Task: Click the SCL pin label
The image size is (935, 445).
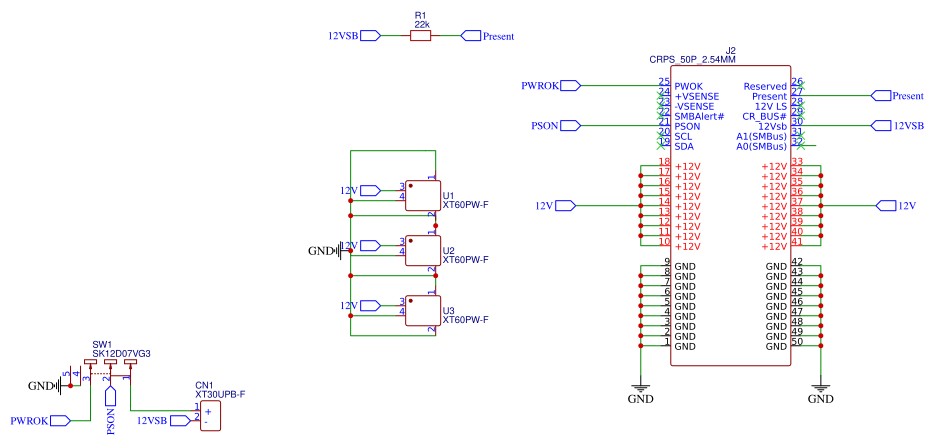Action: pyautogui.click(x=683, y=136)
